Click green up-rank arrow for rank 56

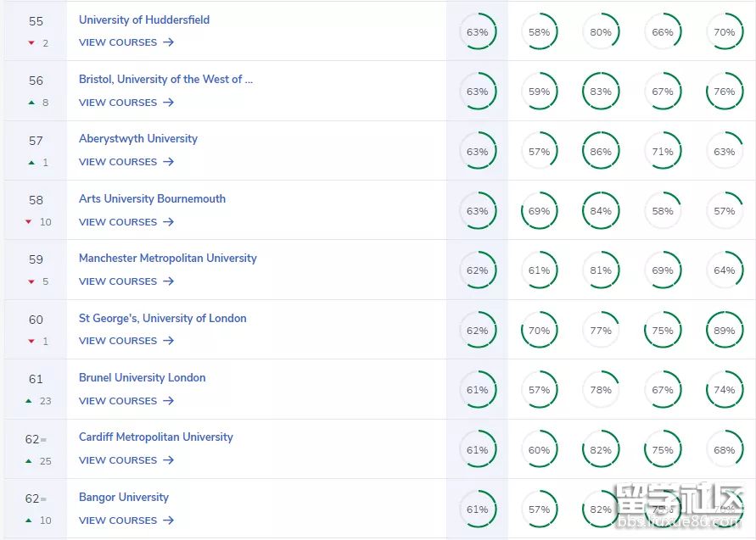(x=31, y=103)
